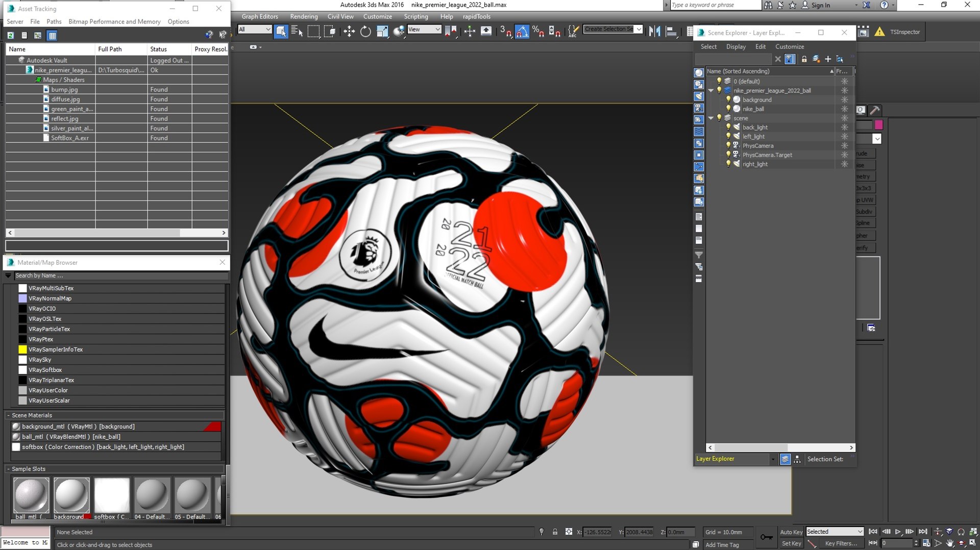Image resolution: width=980 pixels, height=550 pixels.
Task: Open the Bitmap Performance and Memory menu
Action: pyautogui.click(x=114, y=21)
